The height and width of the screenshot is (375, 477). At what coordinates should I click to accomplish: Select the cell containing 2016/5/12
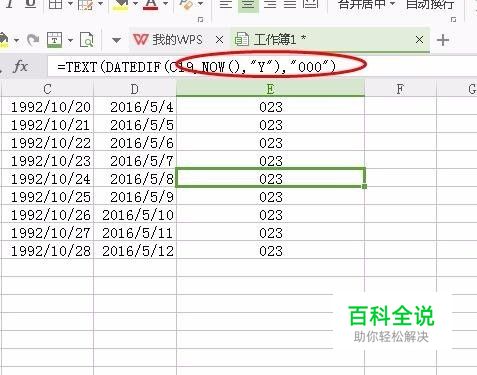[135, 251]
